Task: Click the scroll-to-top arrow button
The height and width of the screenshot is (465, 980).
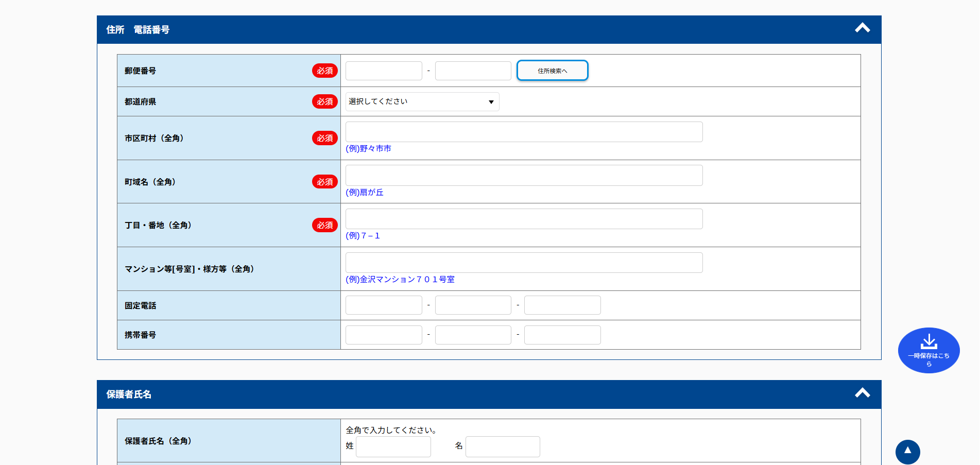Action: tap(907, 452)
